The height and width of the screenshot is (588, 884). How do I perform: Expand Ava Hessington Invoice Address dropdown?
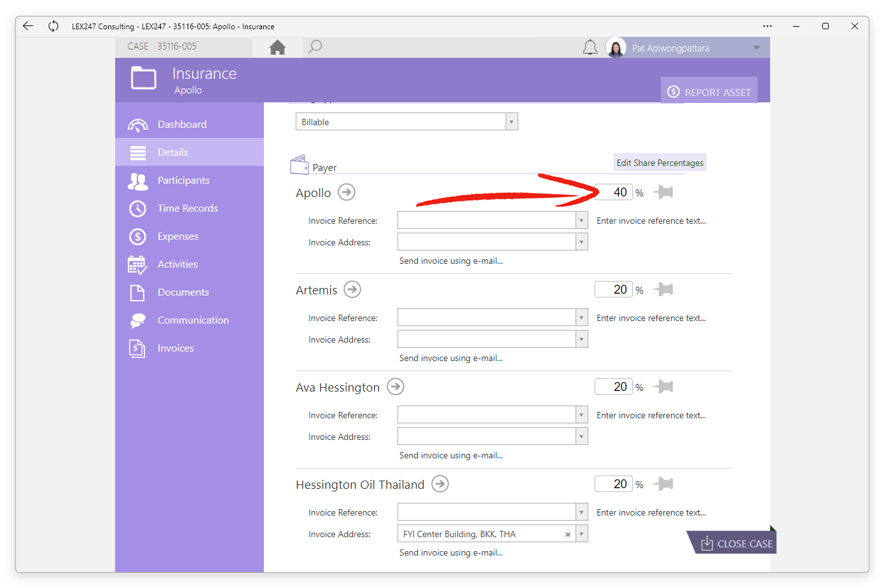tap(581, 437)
